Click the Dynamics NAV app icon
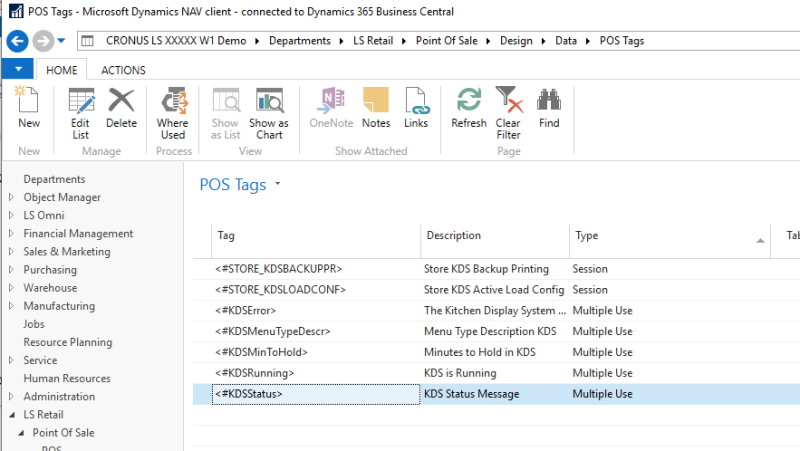 16,11
